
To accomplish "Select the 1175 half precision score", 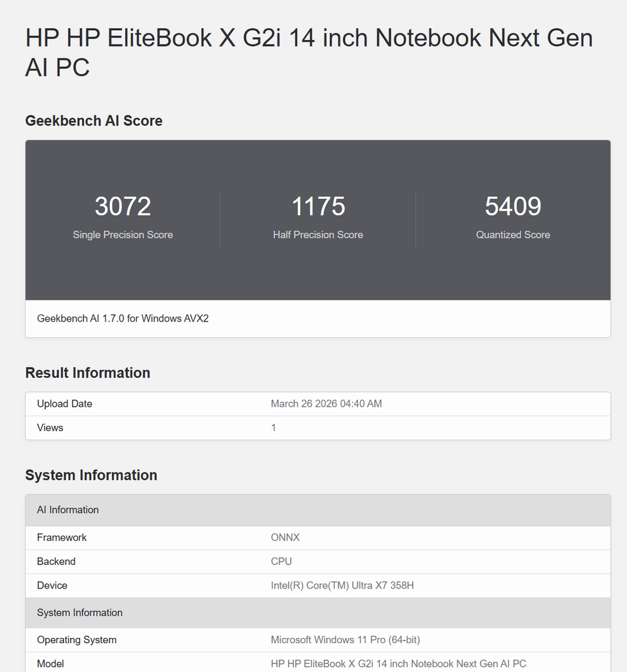I will pos(318,207).
